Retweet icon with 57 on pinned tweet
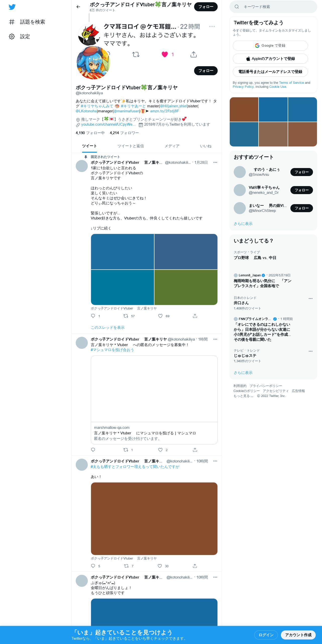Screen dimensions: 322x644 point(126,316)
